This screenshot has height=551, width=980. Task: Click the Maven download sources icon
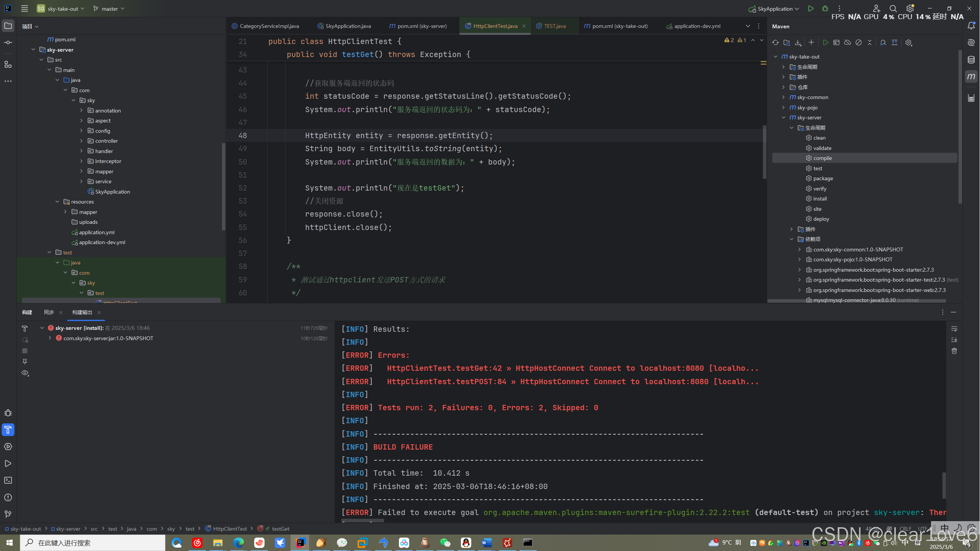(x=798, y=42)
